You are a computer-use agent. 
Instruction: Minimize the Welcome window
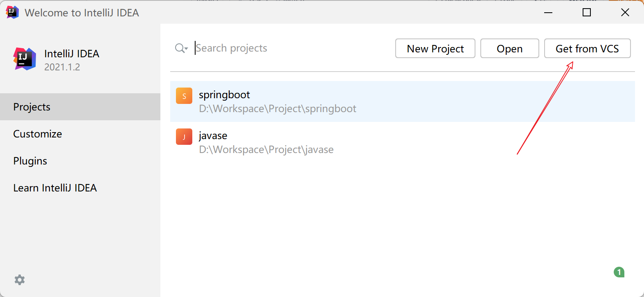pos(548,13)
